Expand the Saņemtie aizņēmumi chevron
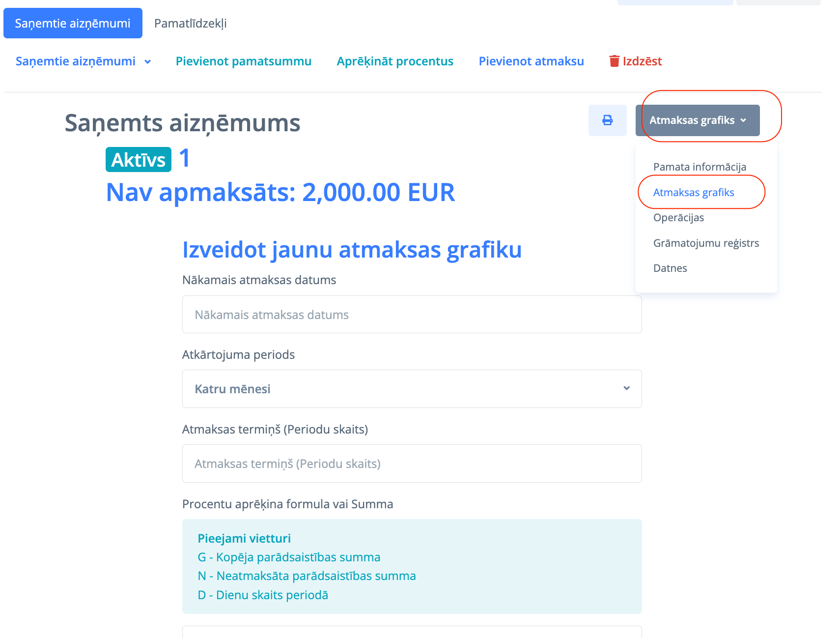The width and height of the screenshot is (840, 638). point(147,62)
